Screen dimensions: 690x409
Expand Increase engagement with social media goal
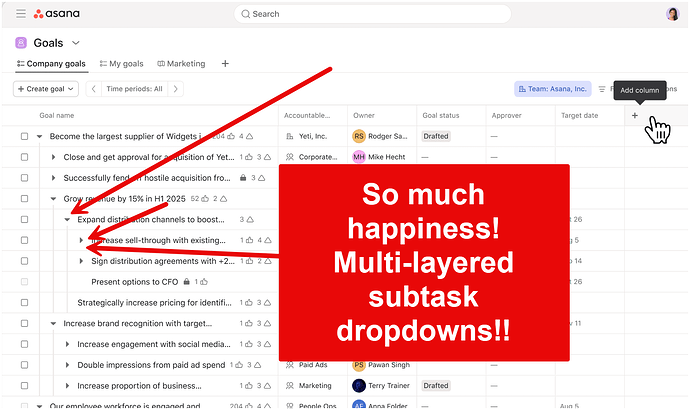tap(67, 344)
